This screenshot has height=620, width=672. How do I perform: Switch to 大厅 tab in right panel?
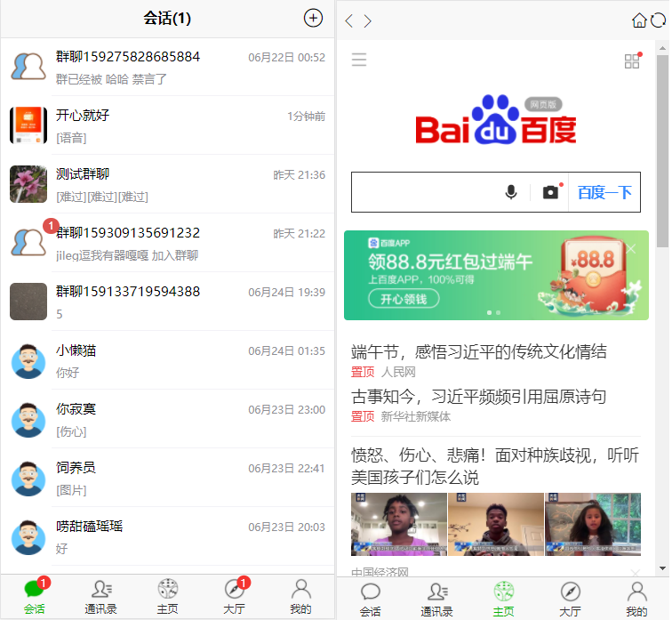pyautogui.click(x=571, y=599)
